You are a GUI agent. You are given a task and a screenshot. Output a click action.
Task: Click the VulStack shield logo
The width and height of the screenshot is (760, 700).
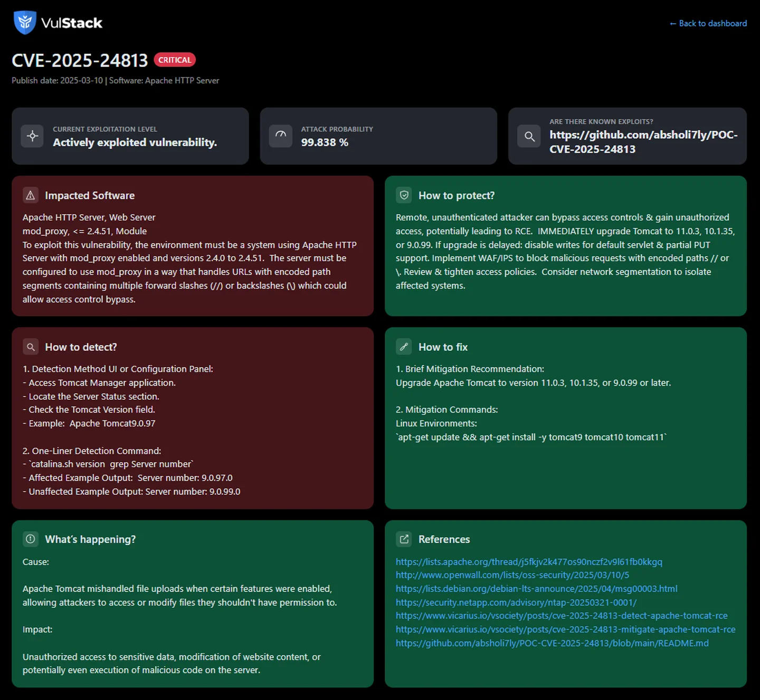[24, 23]
